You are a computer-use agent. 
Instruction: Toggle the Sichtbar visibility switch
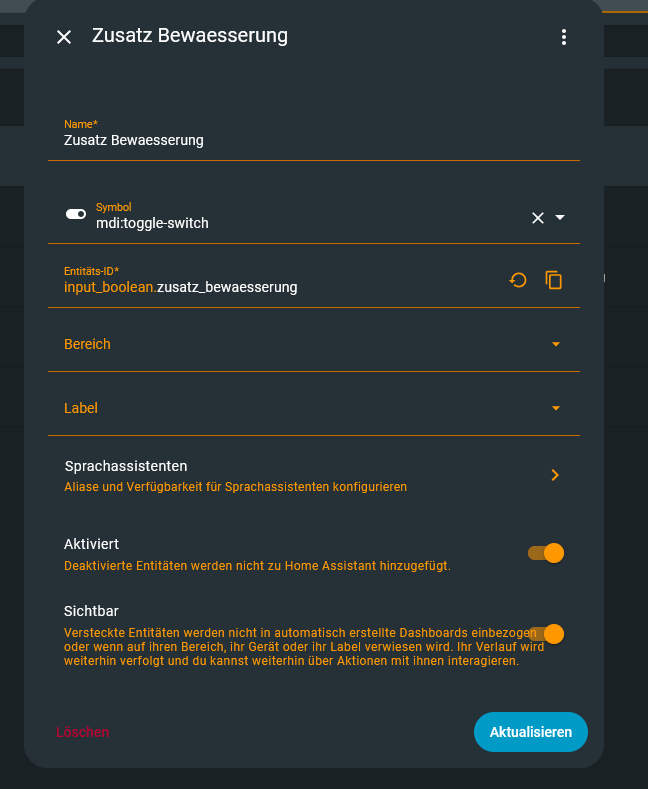547,634
